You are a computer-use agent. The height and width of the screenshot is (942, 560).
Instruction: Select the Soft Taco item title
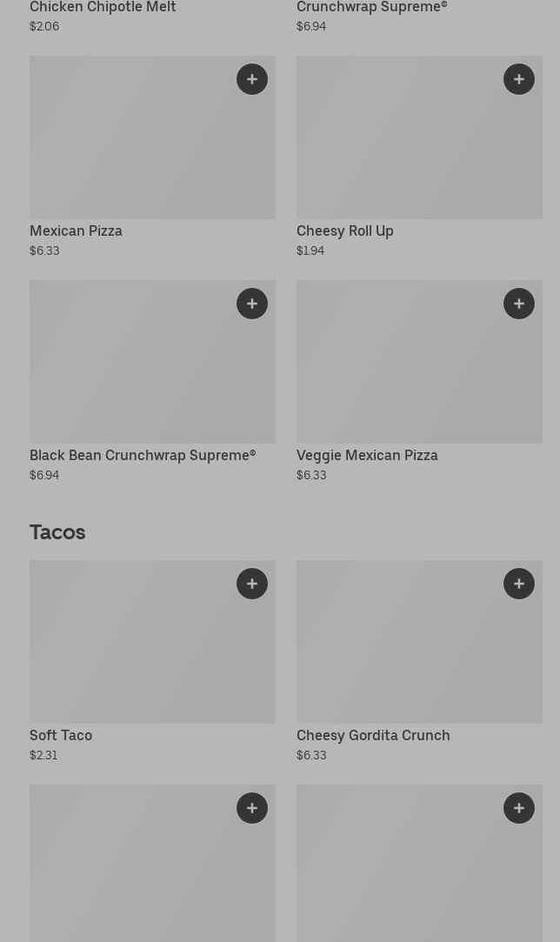[61, 735]
